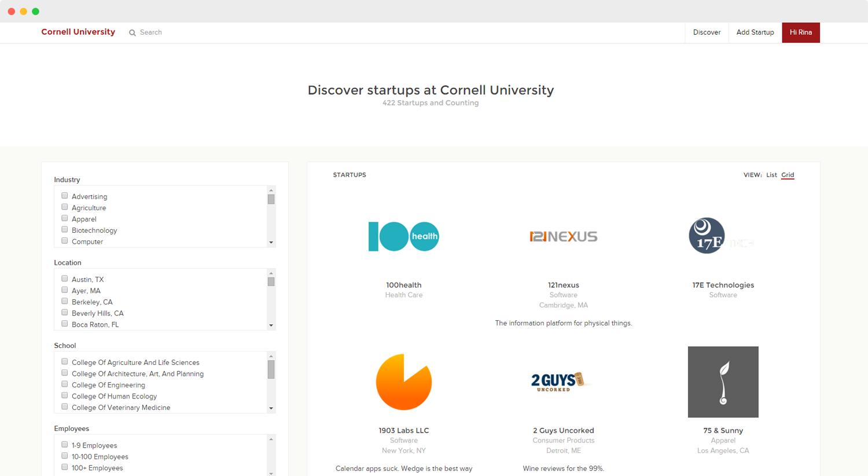Check the 100+ Employees filter
The width and height of the screenshot is (868, 476).
point(65,467)
